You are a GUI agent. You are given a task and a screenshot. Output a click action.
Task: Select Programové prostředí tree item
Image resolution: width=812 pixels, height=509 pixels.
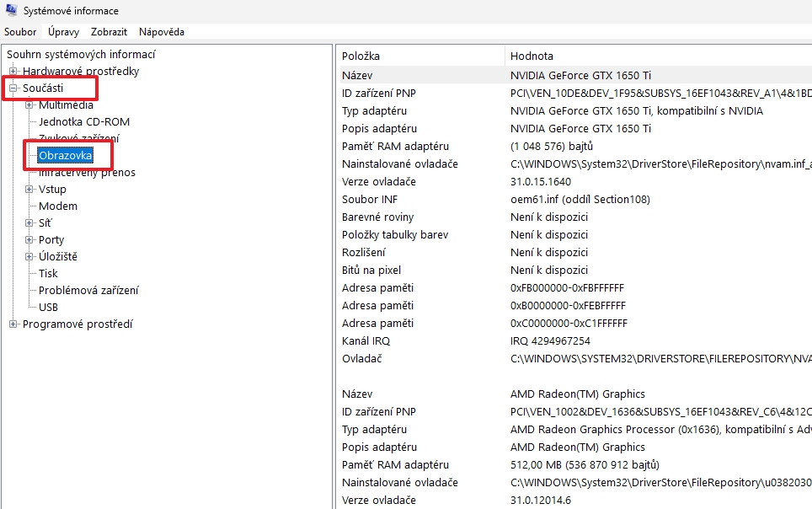(77, 324)
